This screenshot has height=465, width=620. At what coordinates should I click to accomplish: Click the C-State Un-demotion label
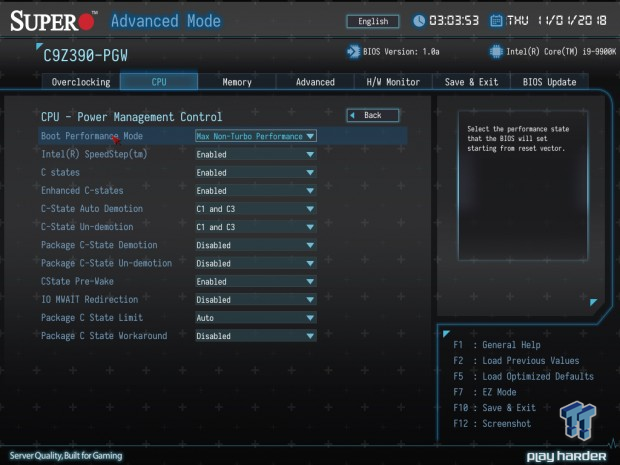(87, 227)
